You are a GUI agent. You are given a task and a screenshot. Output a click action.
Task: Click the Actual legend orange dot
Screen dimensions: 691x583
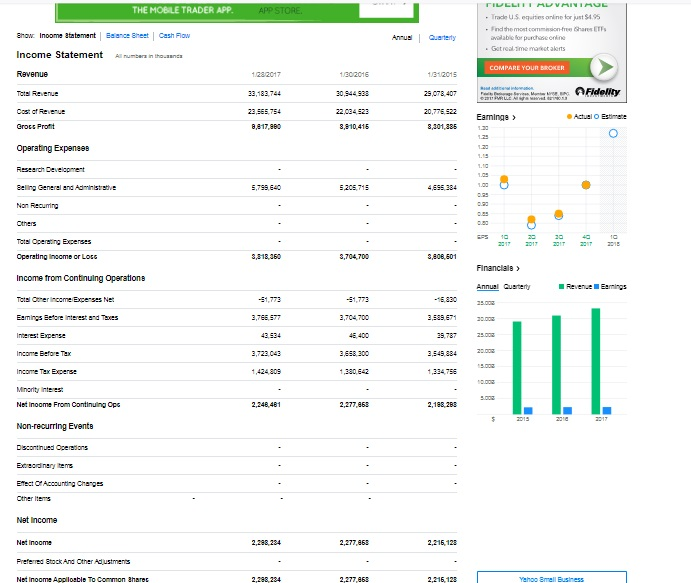pyautogui.click(x=569, y=116)
